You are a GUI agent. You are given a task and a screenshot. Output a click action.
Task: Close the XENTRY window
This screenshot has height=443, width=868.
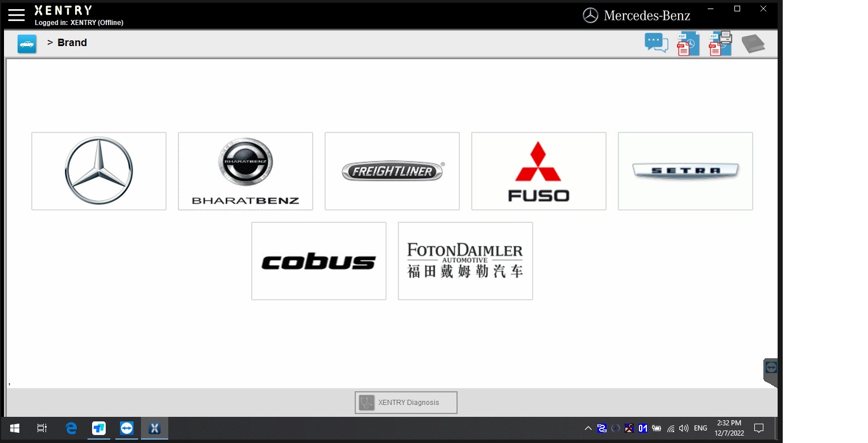(764, 9)
